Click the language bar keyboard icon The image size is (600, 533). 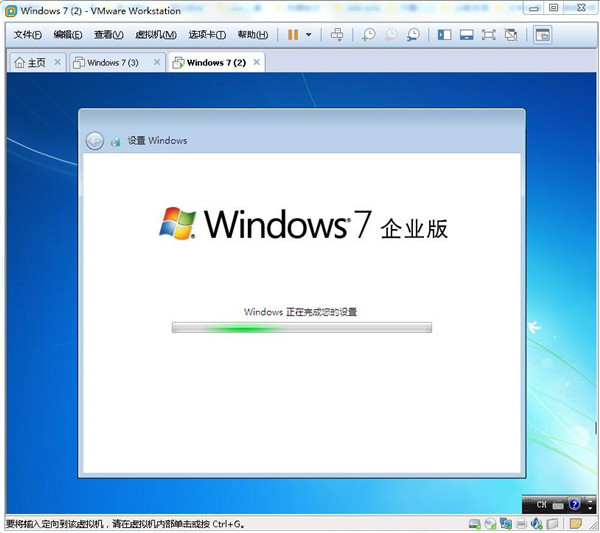coord(558,505)
